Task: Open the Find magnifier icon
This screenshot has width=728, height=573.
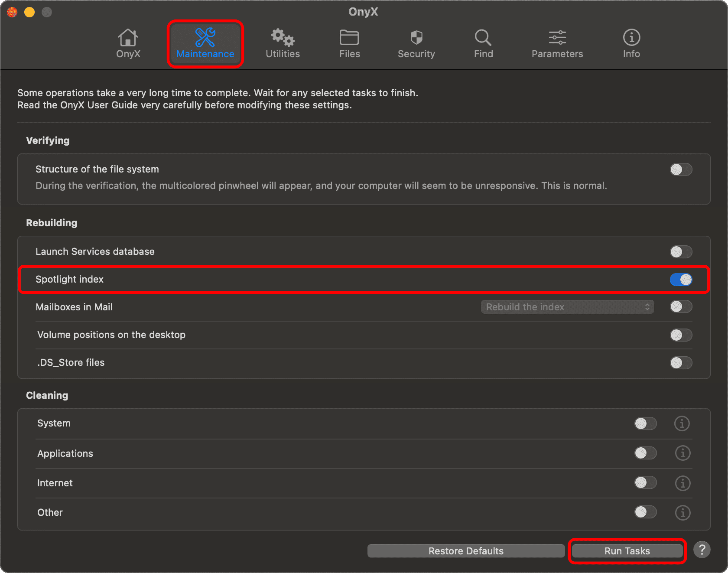Action: coord(483,38)
